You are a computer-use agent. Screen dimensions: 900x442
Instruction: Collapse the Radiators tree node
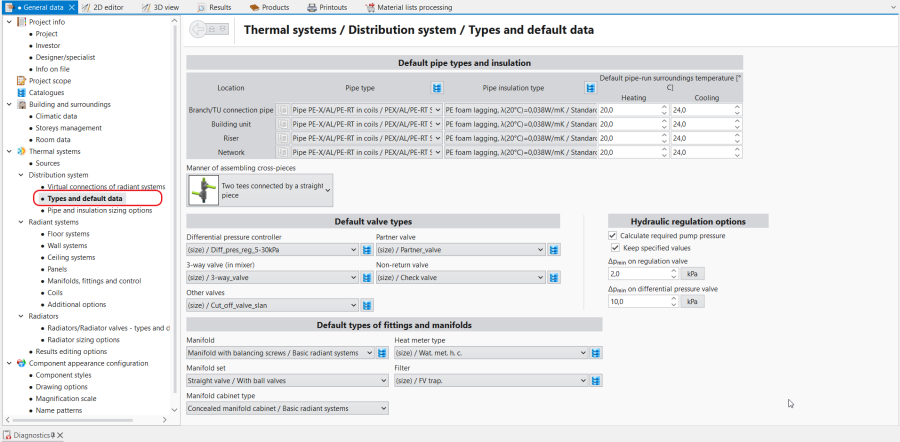tap(20, 316)
